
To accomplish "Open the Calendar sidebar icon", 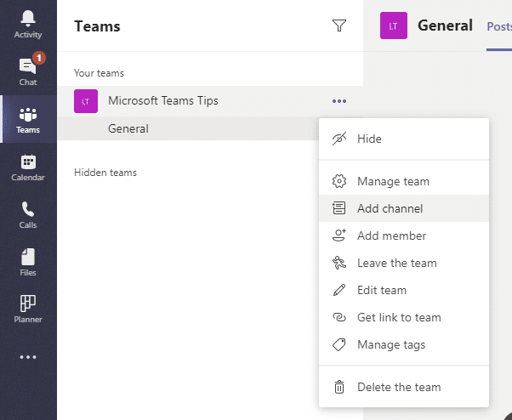I will pyautogui.click(x=28, y=167).
